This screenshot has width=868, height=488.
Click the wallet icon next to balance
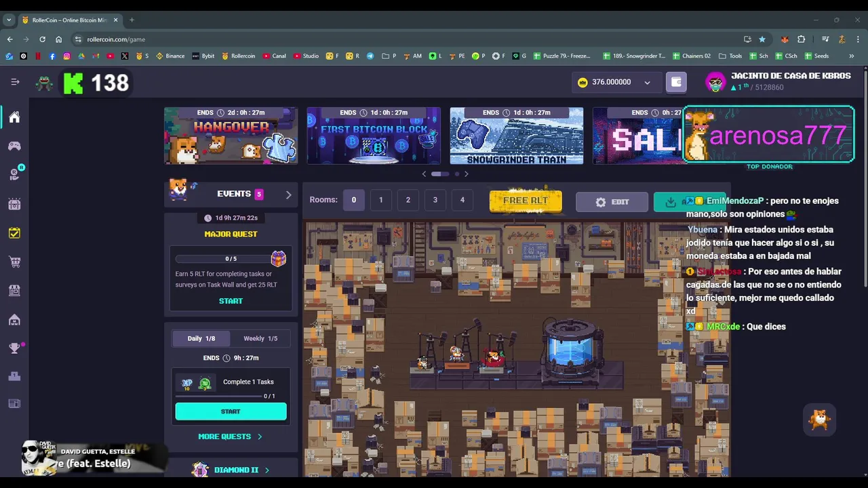[676, 82]
